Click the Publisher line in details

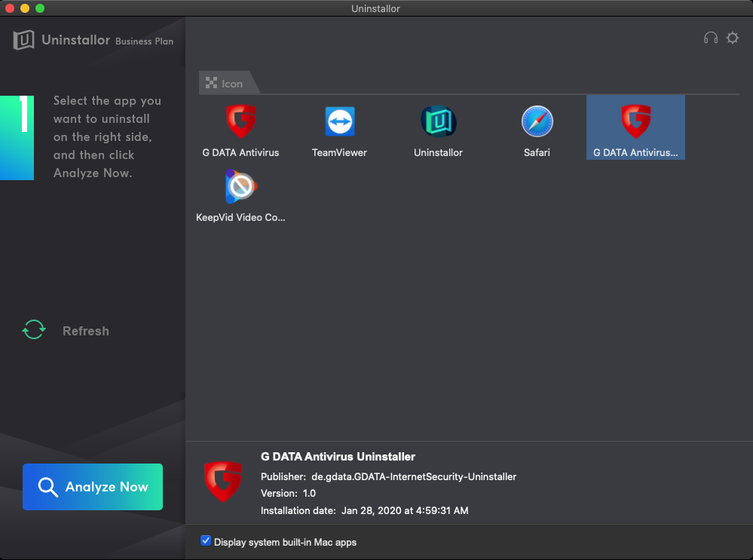click(388, 477)
